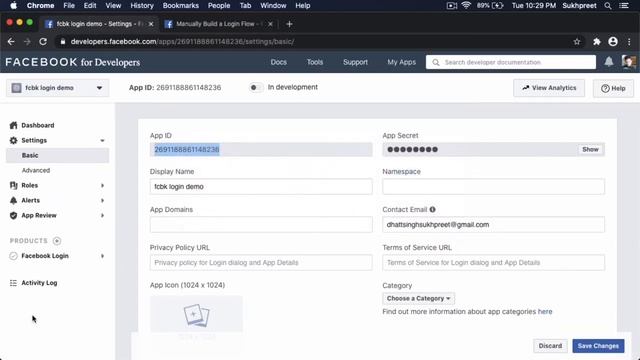Open the Dashboard page from the sidebar
This screenshot has width=640, height=360.
[x=38, y=125]
